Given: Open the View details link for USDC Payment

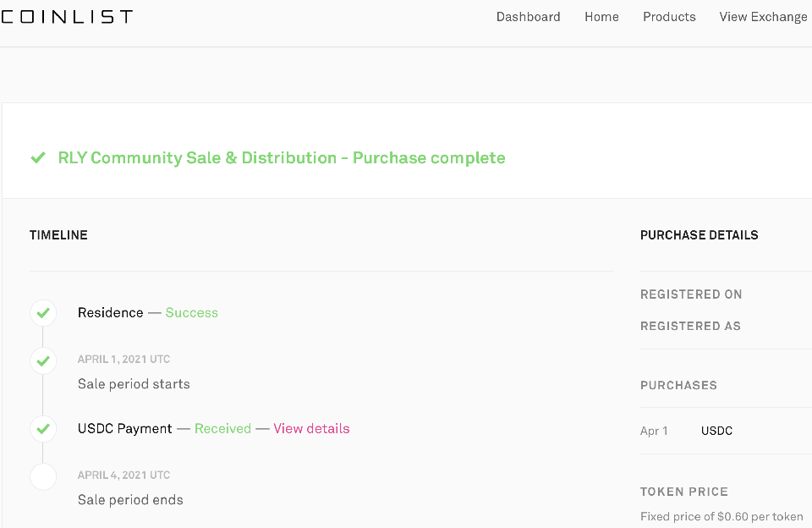Looking at the screenshot, I should click(x=311, y=429).
